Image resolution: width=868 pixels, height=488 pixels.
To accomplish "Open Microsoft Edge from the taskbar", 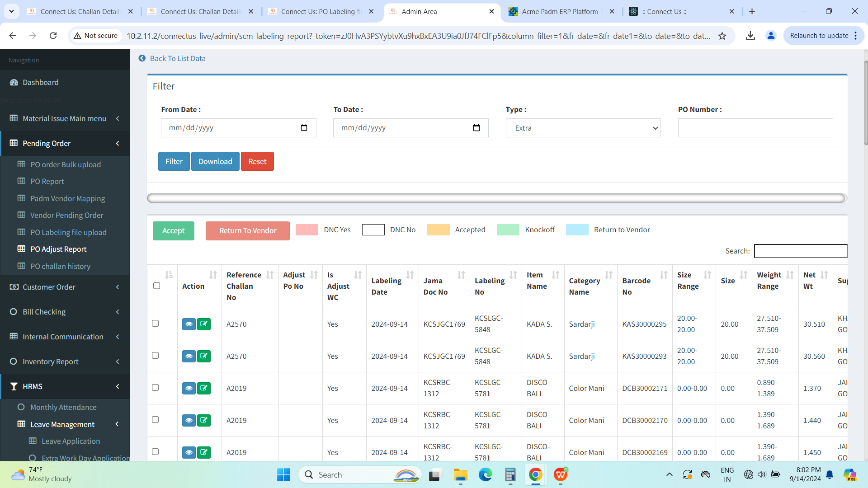I will (485, 474).
